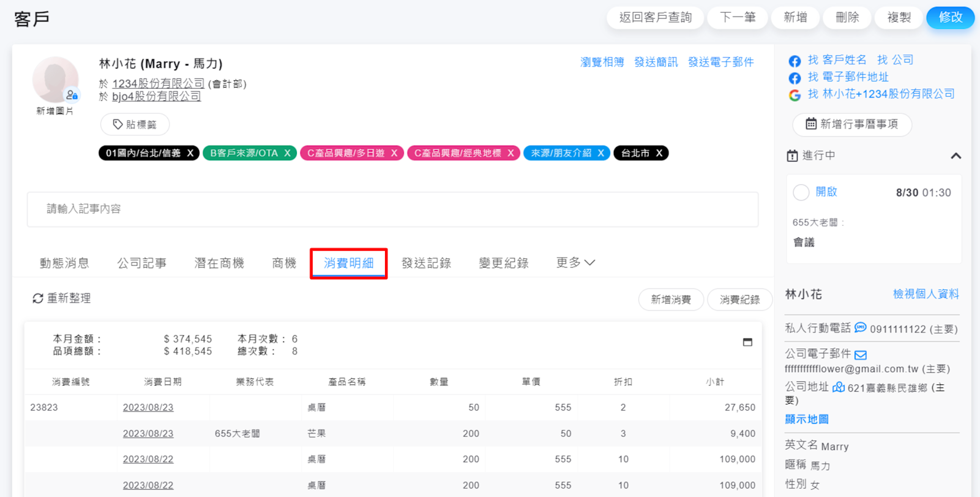
Task: Open the 發送記錄 tab
Action: pyautogui.click(x=426, y=263)
